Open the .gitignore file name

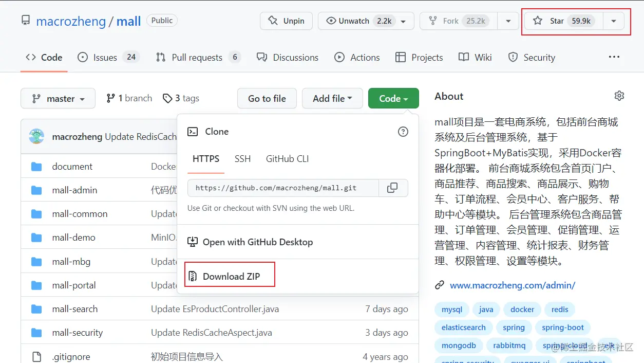(71, 356)
